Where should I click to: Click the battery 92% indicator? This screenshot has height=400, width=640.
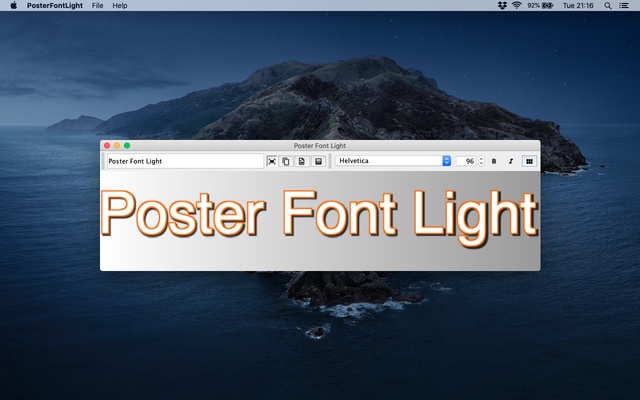click(x=540, y=5)
